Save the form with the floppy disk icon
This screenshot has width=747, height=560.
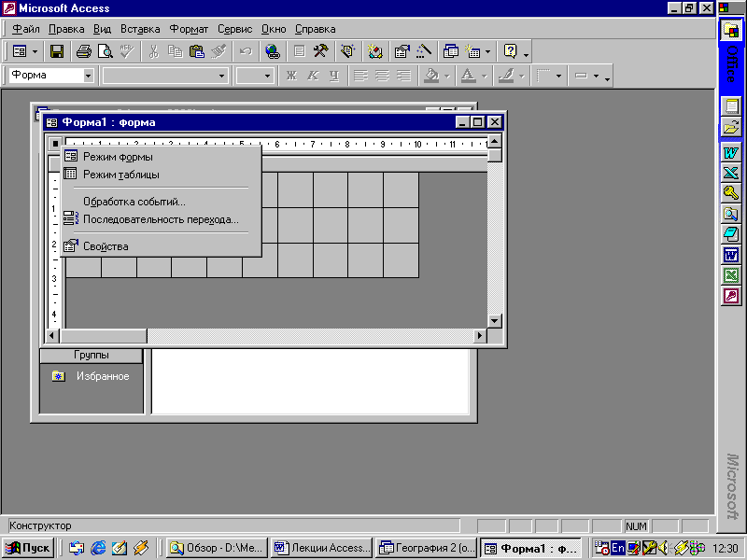click(57, 51)
